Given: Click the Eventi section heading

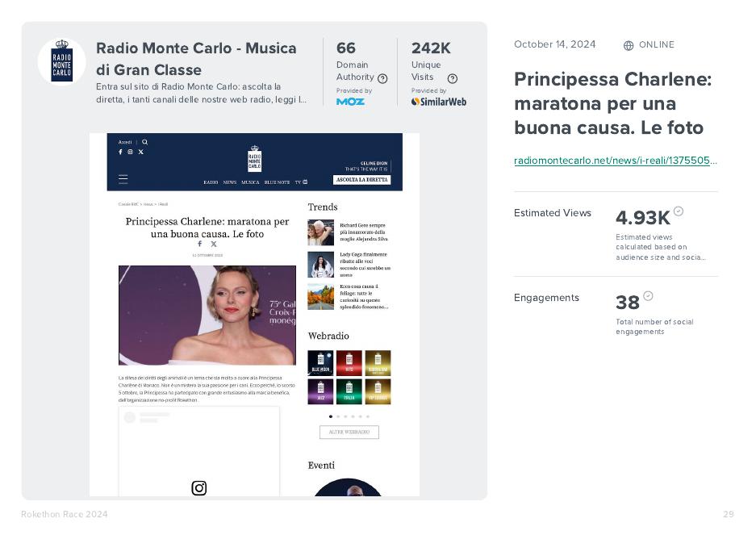Looking at the screenshot, I should pyautogui.click(x=321, y=466).
